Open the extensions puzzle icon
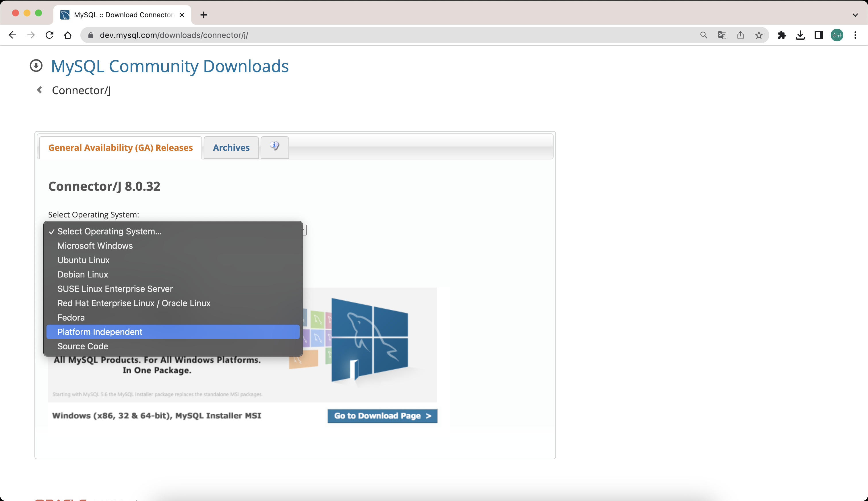 pyautogui.click(x=782, y=35)
